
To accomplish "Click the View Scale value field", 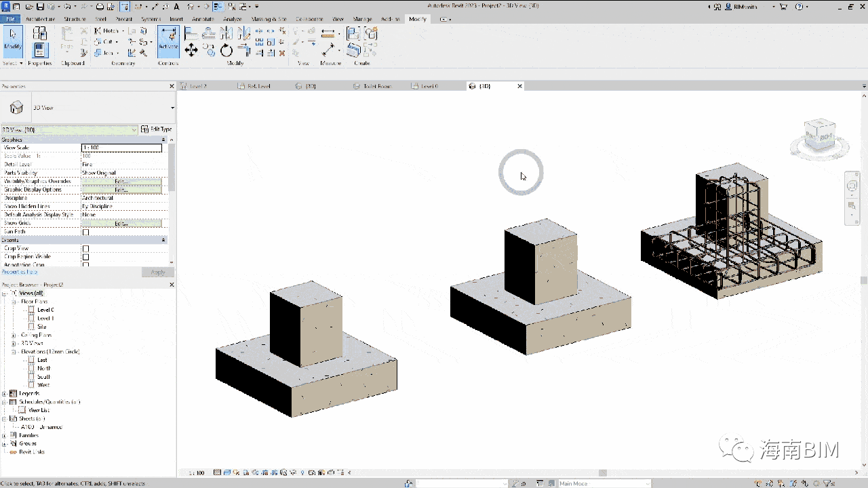I will 121,148.
